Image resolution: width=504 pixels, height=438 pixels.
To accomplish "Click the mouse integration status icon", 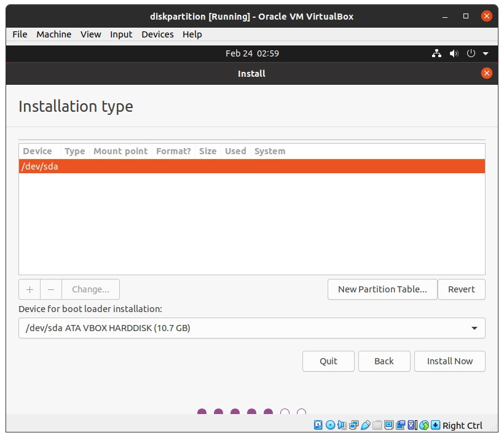I will pyautogui.click(x=424, y=425).
